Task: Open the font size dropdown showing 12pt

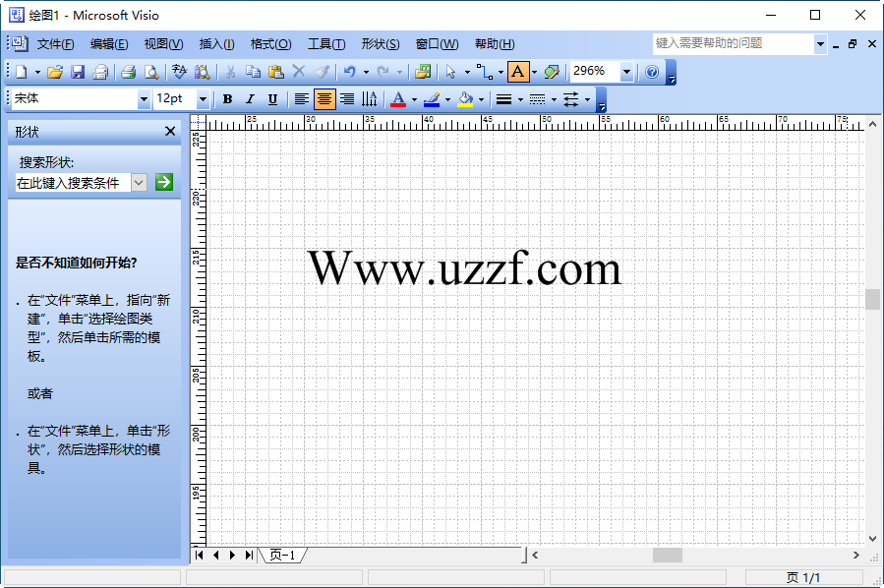Action: (x=205, y=98)
